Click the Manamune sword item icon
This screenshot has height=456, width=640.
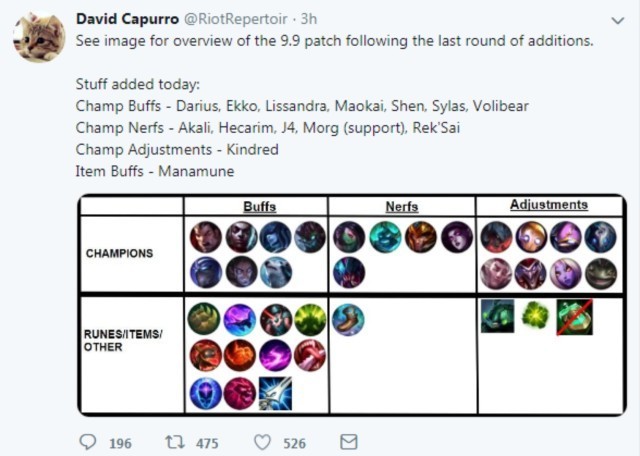click(x=276, y=393)
